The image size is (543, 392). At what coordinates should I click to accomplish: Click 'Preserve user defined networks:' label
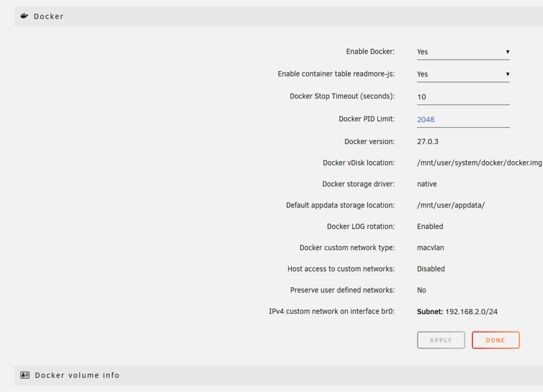coord(342,290)
